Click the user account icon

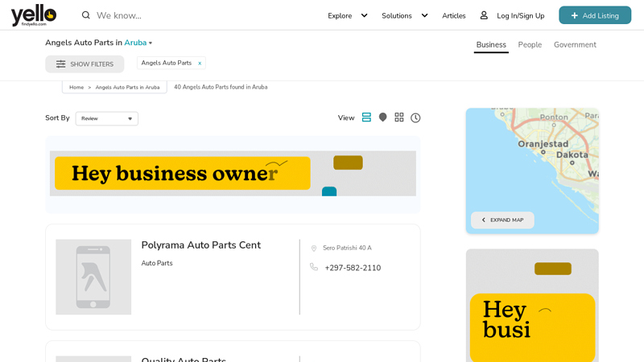[x=484, y=15]
